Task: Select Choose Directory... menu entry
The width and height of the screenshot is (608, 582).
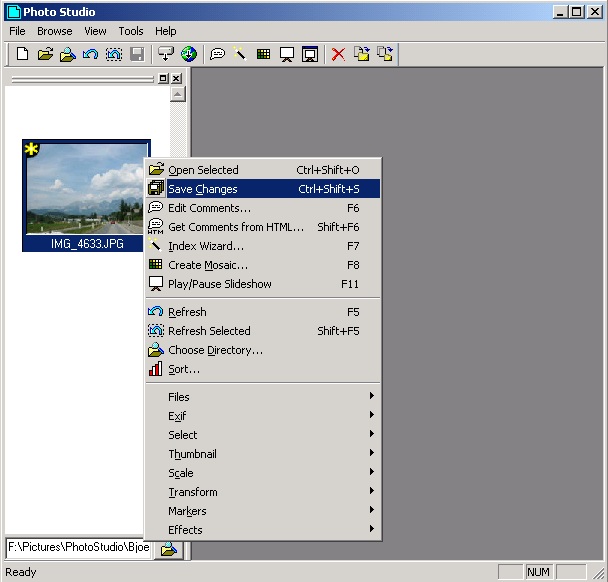Action: (x=263, y=350)
